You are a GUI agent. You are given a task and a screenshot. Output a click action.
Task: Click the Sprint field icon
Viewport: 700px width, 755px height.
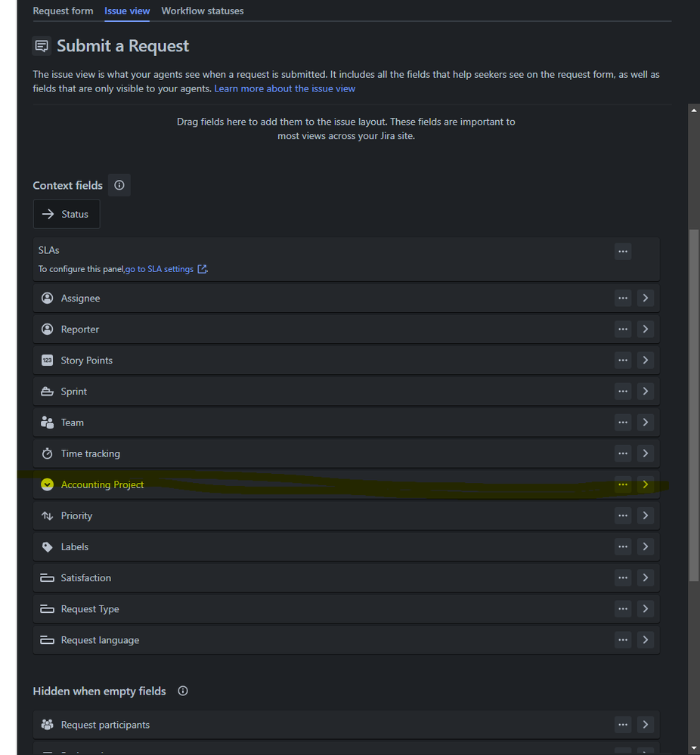click(x=48, y=391)
